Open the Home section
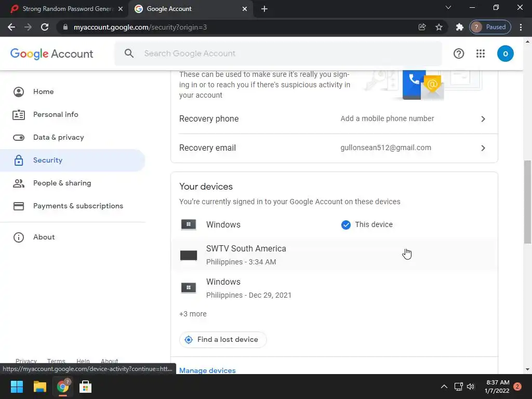The image size is (532, 399). 44,91
